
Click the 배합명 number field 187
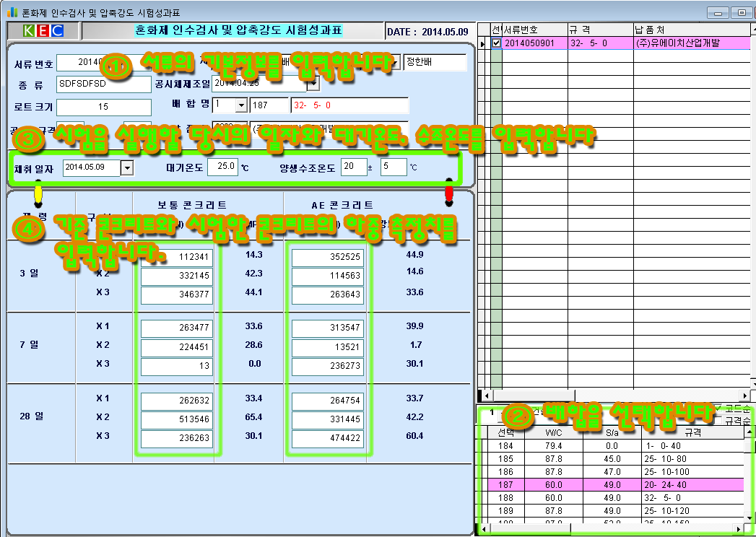pos(269,105)
